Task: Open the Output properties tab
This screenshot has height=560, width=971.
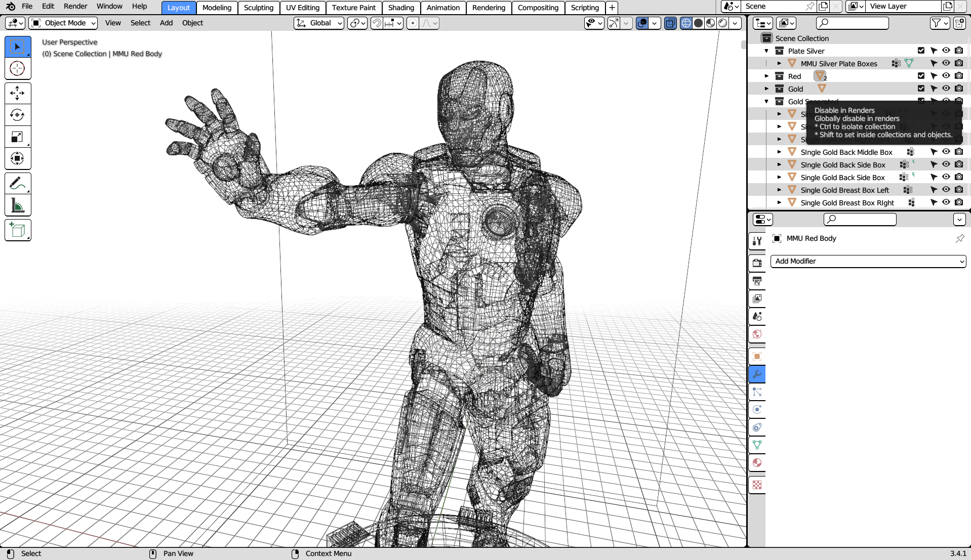Action: [x=757, y=281]
